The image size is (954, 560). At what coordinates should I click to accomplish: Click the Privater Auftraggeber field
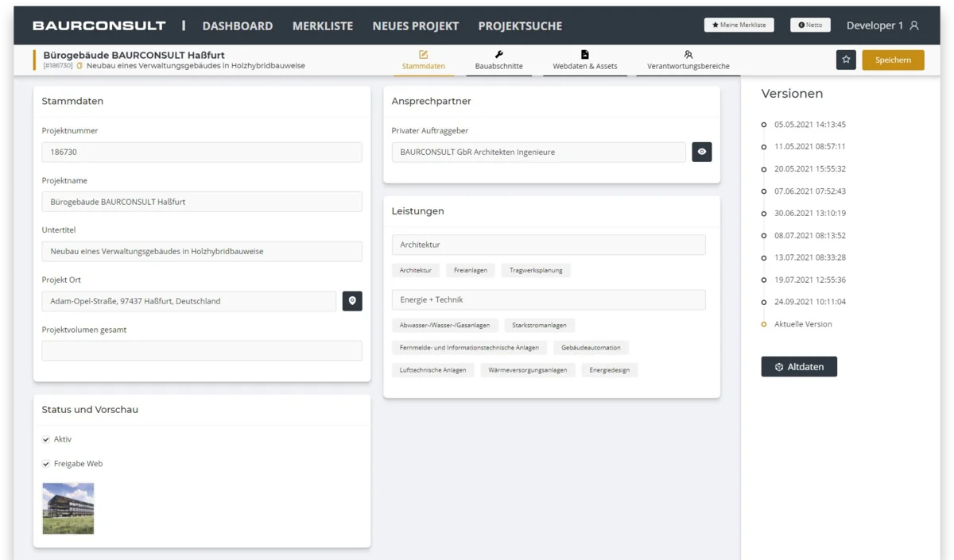pos(539,152)
